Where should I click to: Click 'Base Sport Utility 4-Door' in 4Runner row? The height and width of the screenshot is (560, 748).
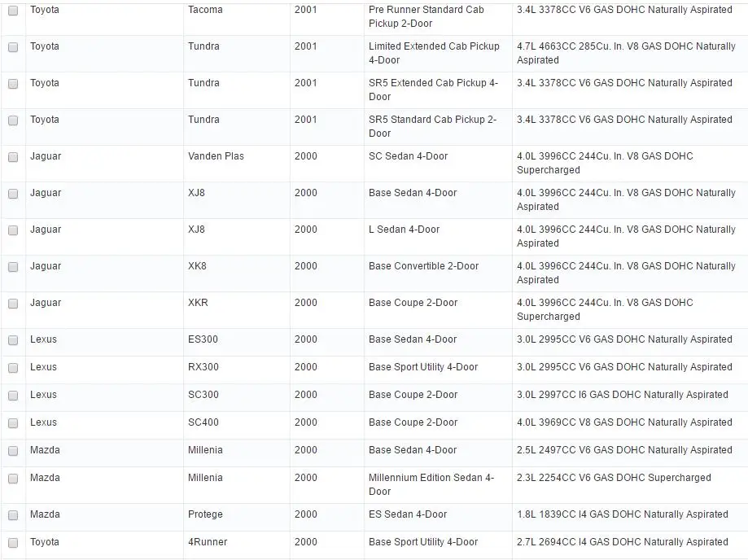[x=422, y=542]
